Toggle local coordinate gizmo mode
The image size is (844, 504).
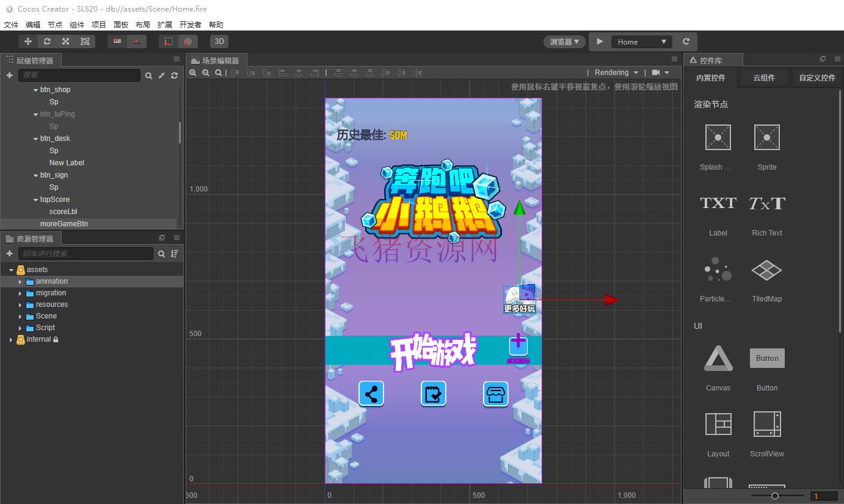(x=169, y=41)
